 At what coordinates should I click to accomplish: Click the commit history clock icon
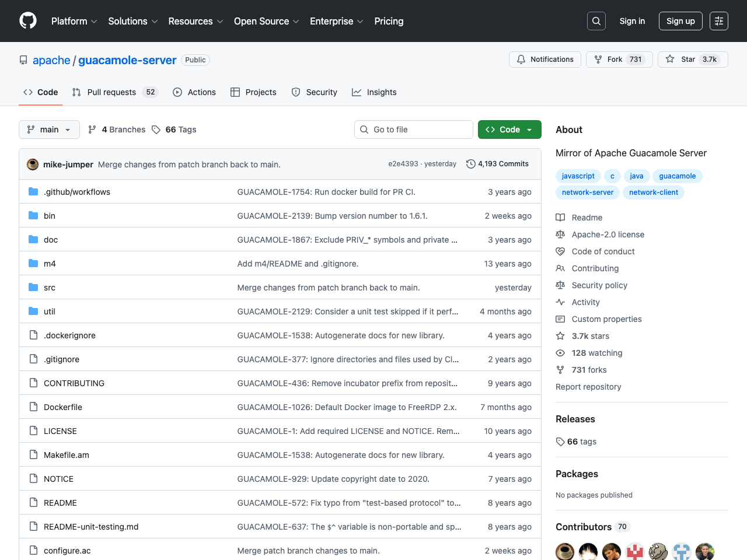tap(471, 164)
